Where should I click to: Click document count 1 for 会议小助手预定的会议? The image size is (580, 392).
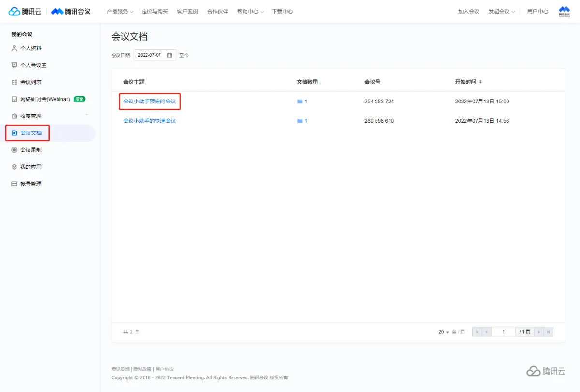tap(306, 102)
